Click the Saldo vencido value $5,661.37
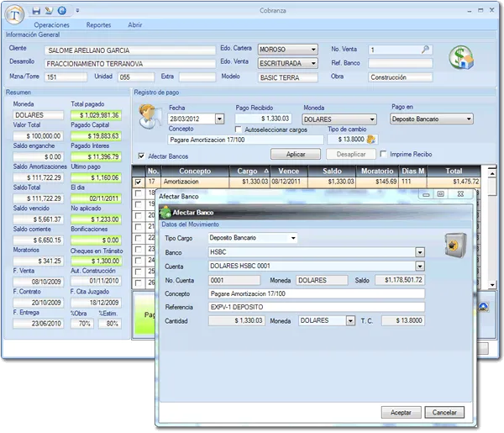Screen dimensions: 504x433 38,219
